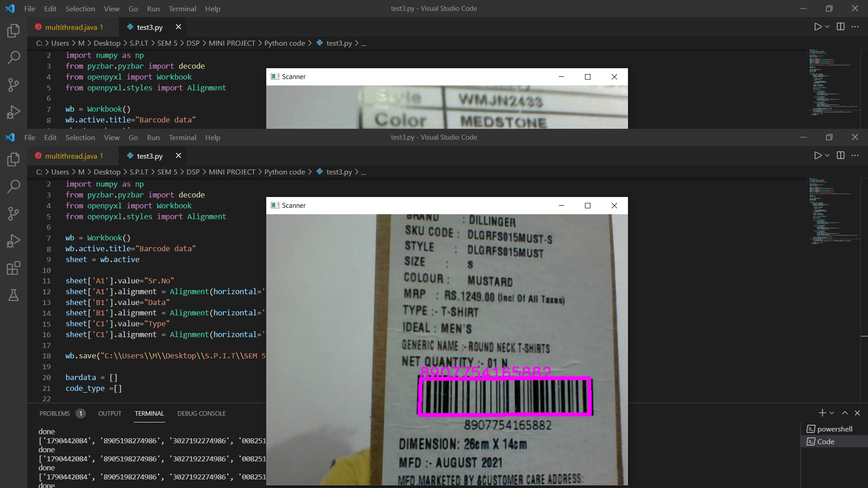Viewport: 868px width, 488px height.
Task: Open Run and Debug in the lower VS Code window
Action: 14,241
